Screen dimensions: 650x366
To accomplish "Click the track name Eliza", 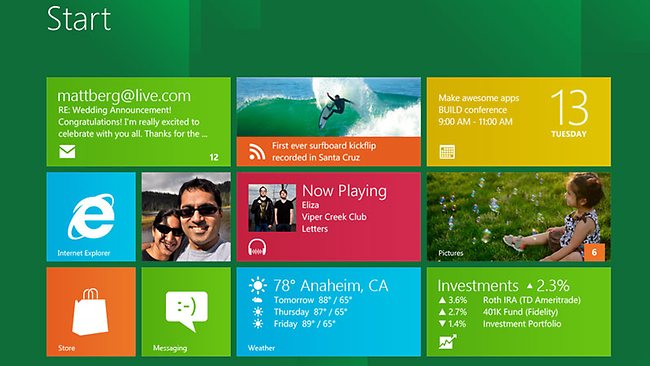I will pos(310,205).
